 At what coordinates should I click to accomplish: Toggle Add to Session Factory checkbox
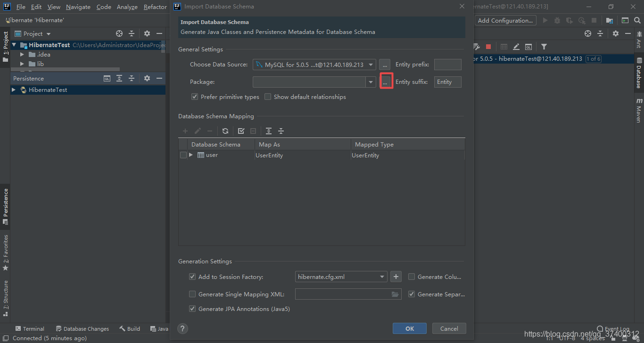tap(192, 277)
